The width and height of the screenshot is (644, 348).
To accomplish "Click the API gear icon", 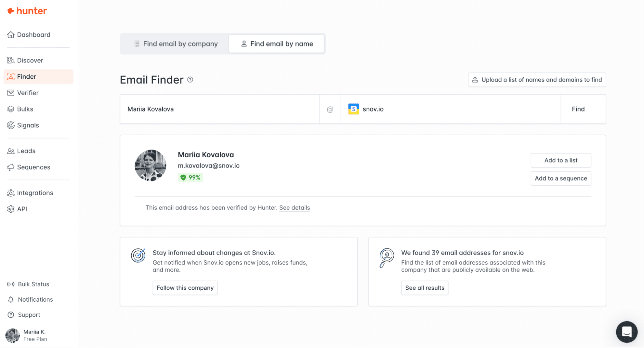I will pos(11,209).
